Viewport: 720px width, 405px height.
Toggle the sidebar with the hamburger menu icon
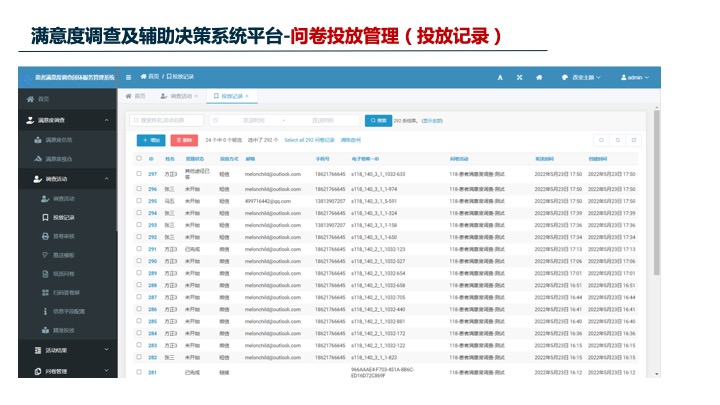pos(129,78)
